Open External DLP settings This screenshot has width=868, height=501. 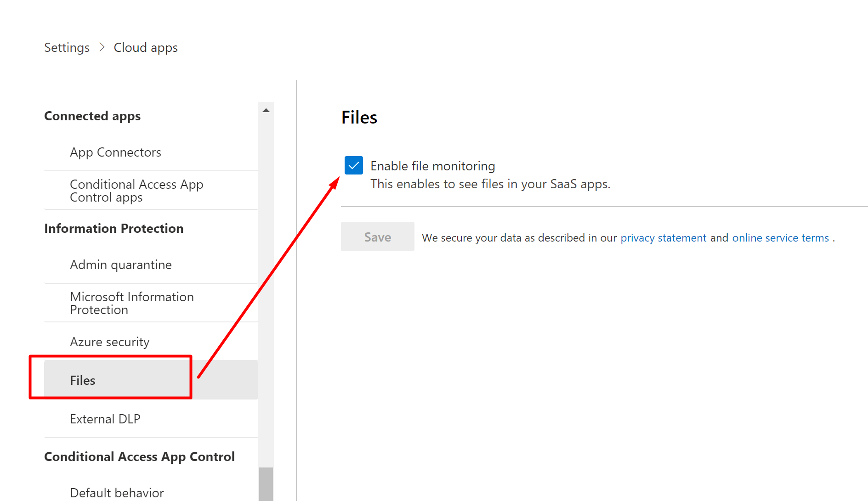[105, 419]
